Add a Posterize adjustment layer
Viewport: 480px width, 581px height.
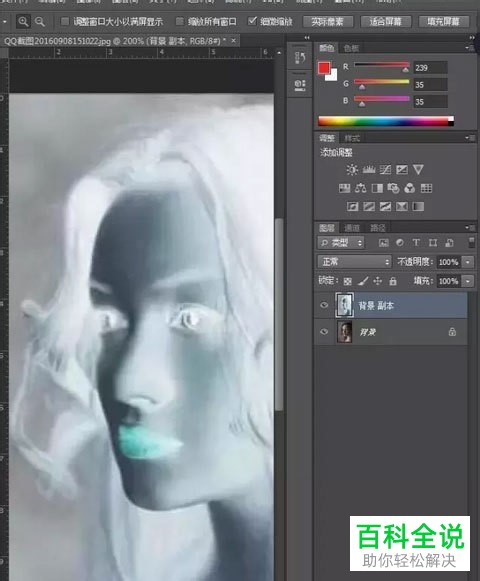coord(369,206)
